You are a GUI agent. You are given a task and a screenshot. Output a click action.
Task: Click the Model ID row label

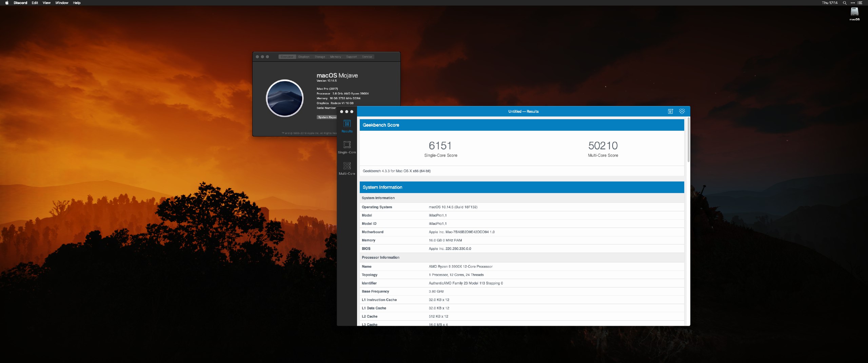click(x=369, y=223)
